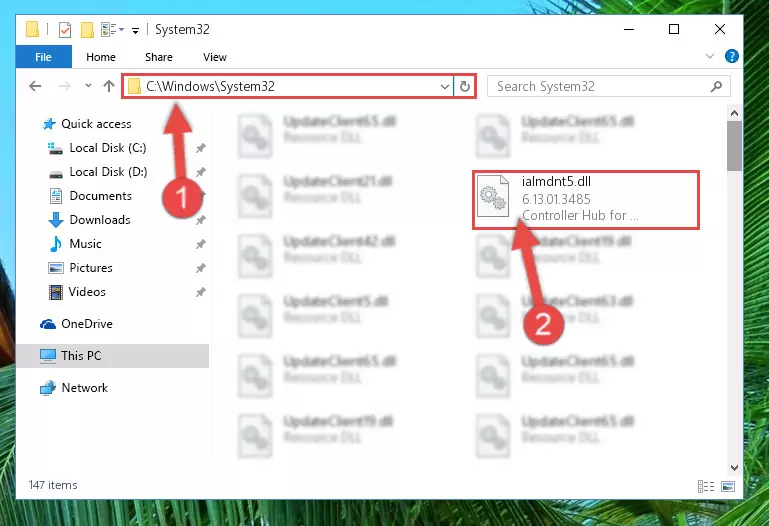Viewport: 769px width, 526px height.
Task: Click the Properties checkmark icon in title bar
Action: (65, 30)
